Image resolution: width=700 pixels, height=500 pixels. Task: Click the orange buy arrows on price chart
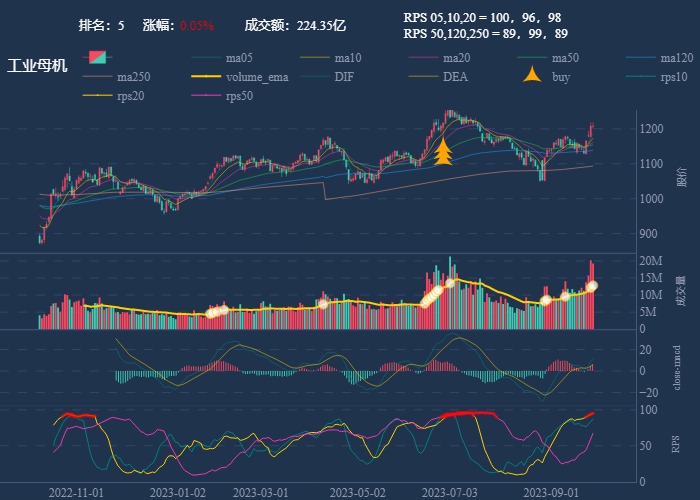point(443,152)
